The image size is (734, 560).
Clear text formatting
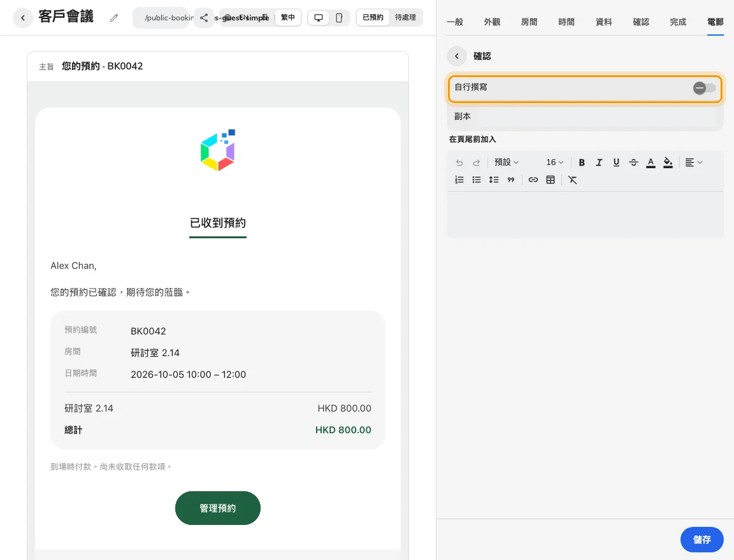(x=573, y=180)
